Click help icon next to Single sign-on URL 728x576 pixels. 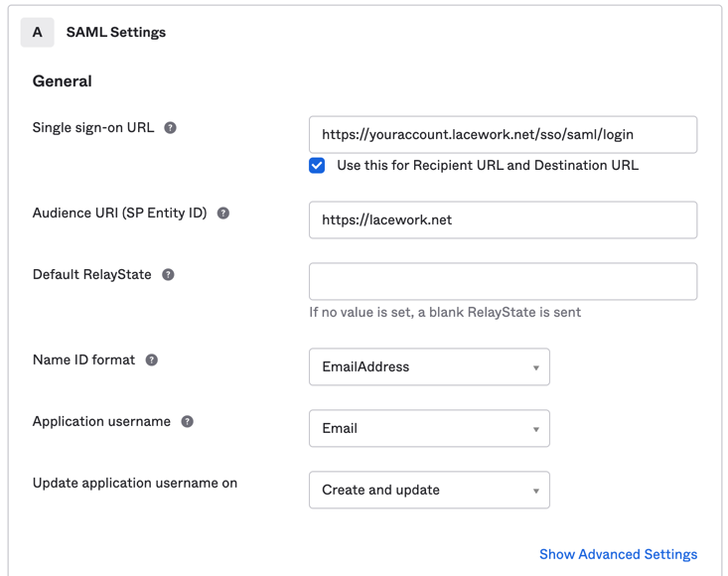[171, 128]
